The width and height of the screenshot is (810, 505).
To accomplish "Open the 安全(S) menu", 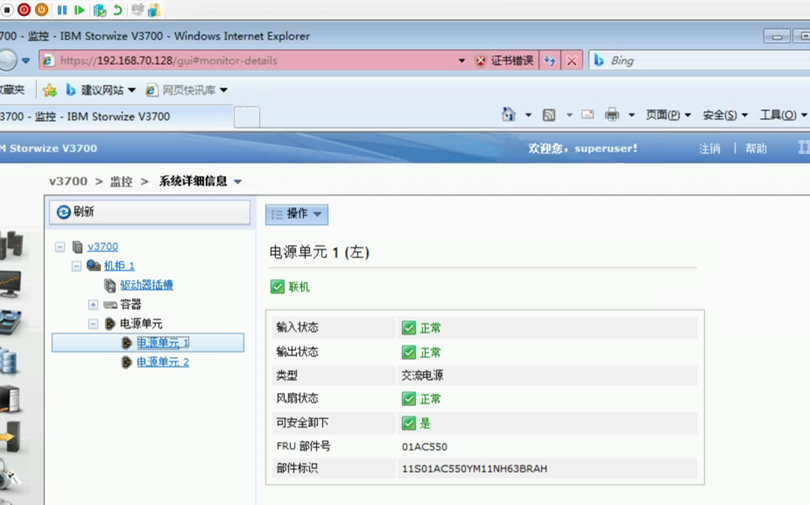I will point(725,115).
